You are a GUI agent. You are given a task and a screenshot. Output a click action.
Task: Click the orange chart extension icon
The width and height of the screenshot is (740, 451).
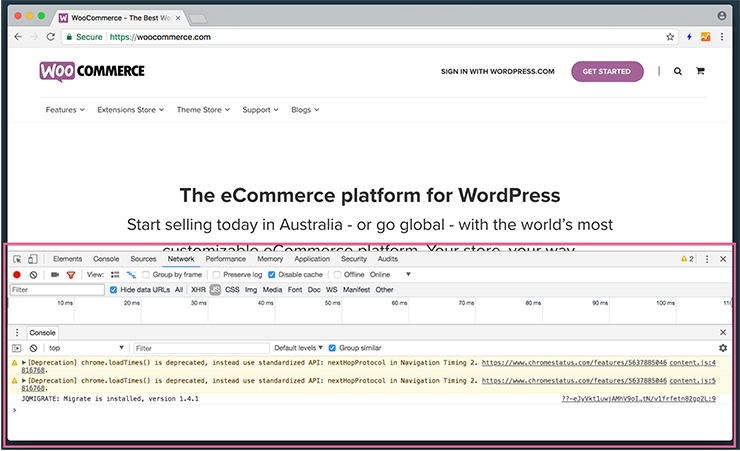[x=706, y=37]
